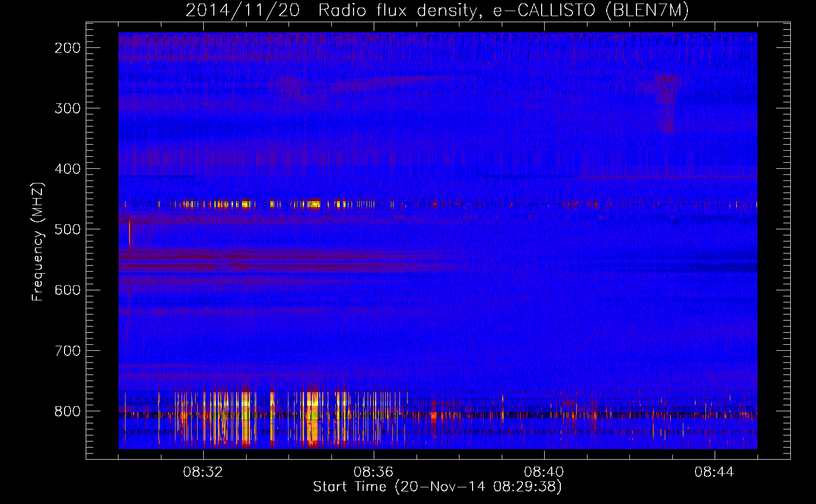The image size is (816, 504).
Task: Click the 600 MHz frequency tick label
Action: coord(67,290)
